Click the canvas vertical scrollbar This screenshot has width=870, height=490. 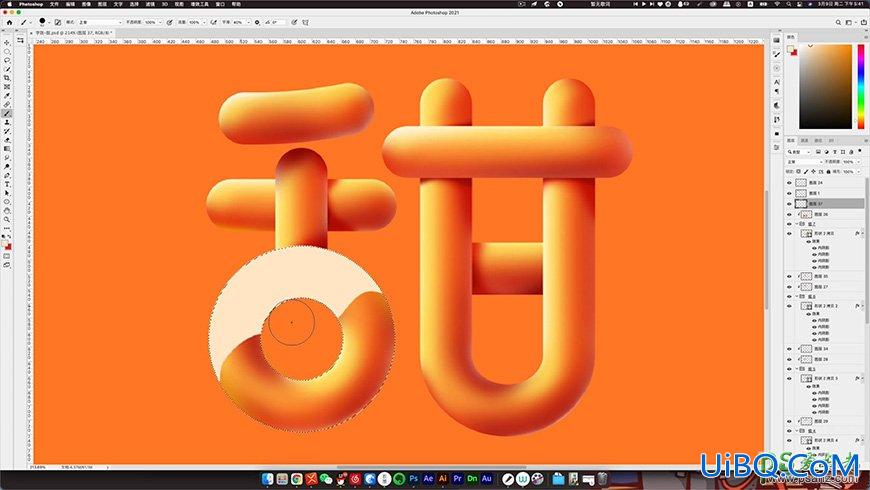(767, 250)
